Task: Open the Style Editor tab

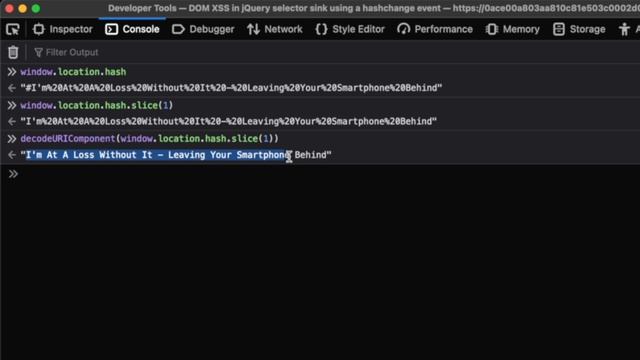Action: tap(350, 29)
